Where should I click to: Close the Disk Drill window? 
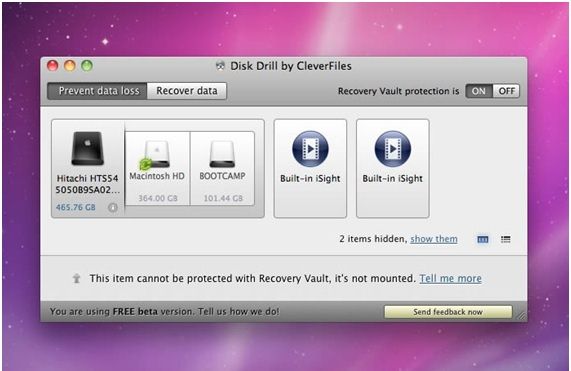53,66
